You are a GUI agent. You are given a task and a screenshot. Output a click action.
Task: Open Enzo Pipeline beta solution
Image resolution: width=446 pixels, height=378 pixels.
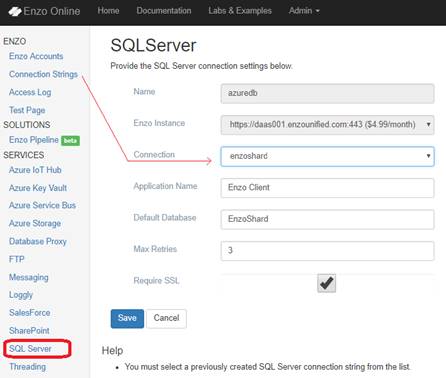point(34,140)
